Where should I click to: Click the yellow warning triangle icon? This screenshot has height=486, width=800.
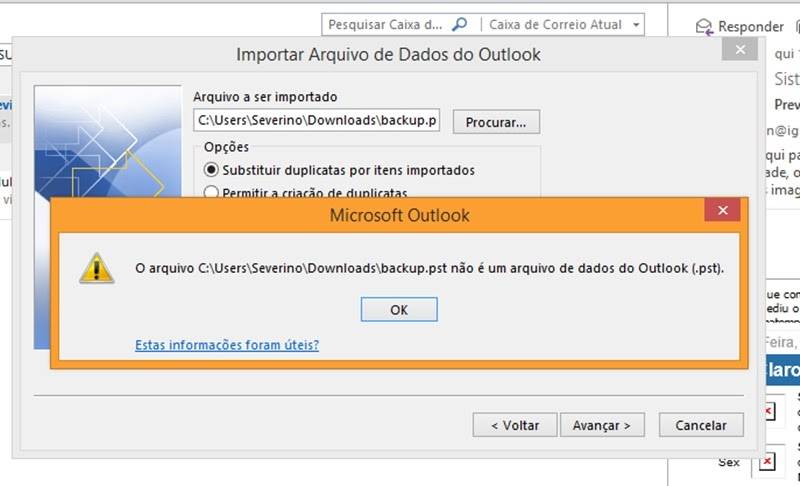tap(96, 268)
